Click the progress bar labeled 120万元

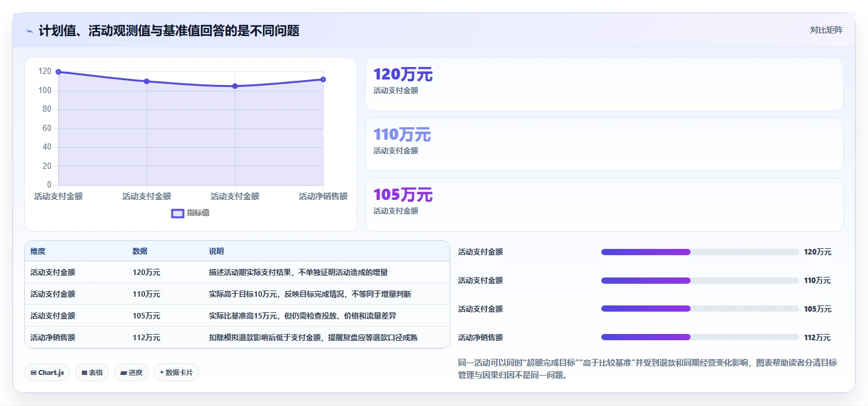coord(700,252)
